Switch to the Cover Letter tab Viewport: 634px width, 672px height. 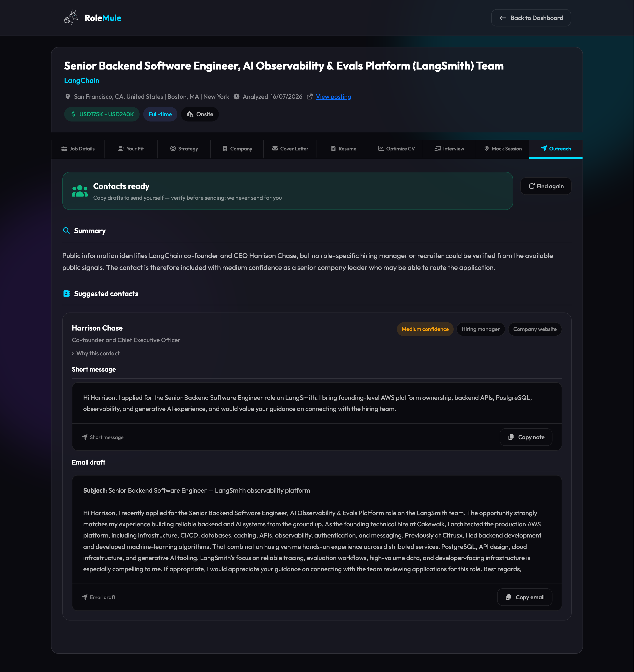(x=290, y=149)
